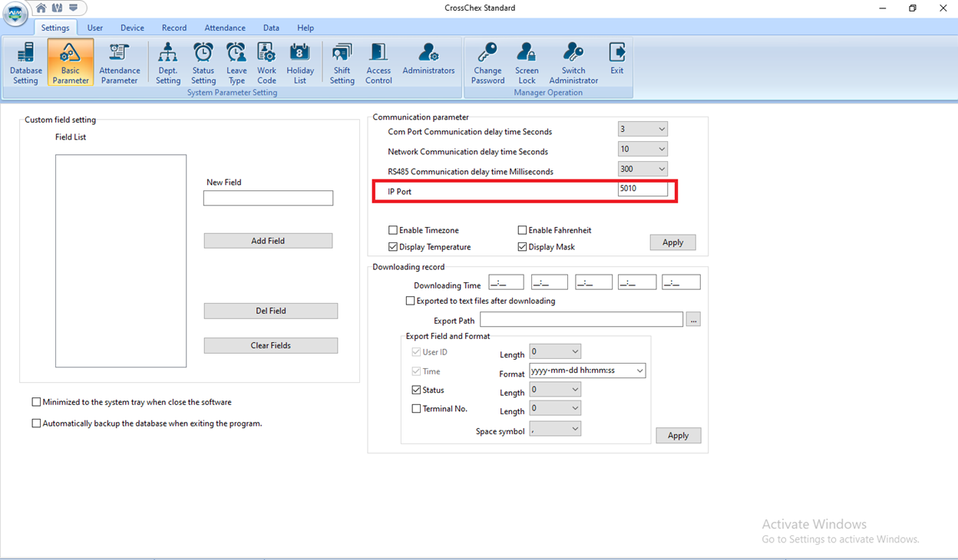
Task: Select the Basic Parameter ribbon icon
Action: pyautogui.click(x=71, y=62)
